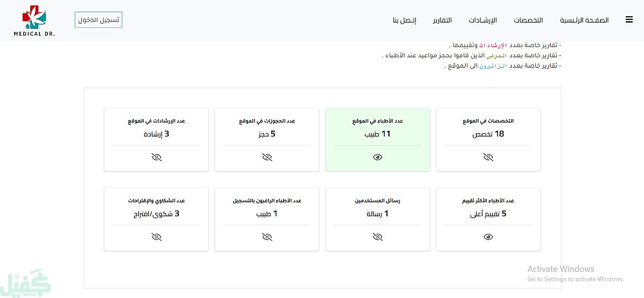
Task: Click the تسجيل الدخول button
Action: pos(99,20)
